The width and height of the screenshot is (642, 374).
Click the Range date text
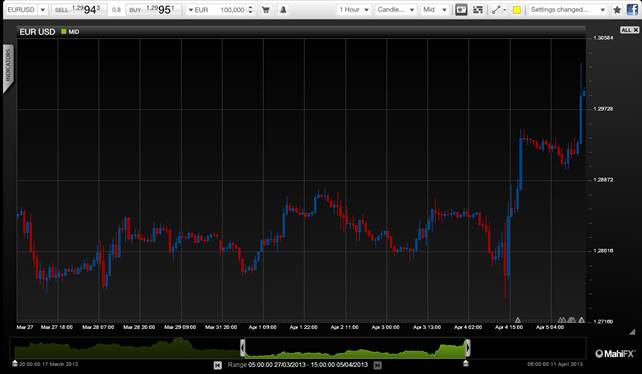298,365
